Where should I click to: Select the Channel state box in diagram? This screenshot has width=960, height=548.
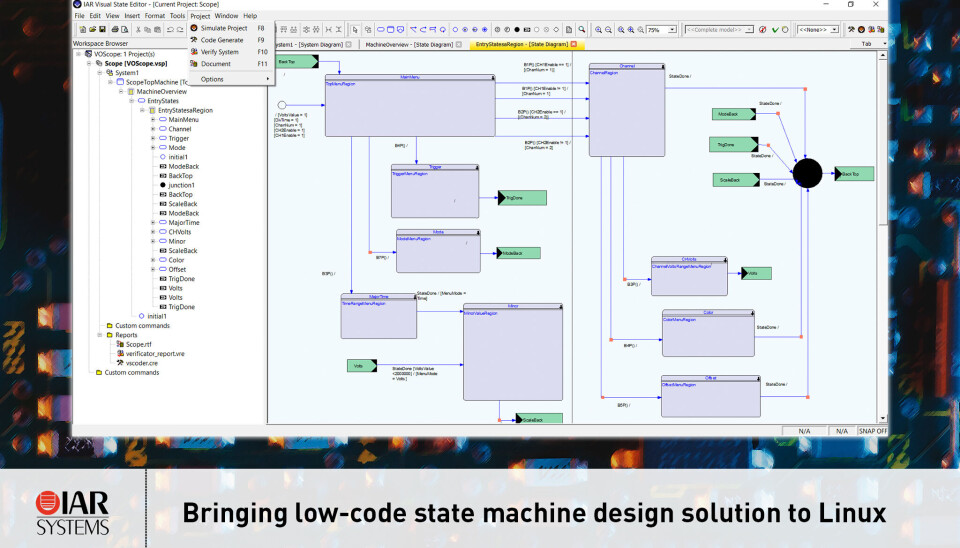(x=626, y=110)
